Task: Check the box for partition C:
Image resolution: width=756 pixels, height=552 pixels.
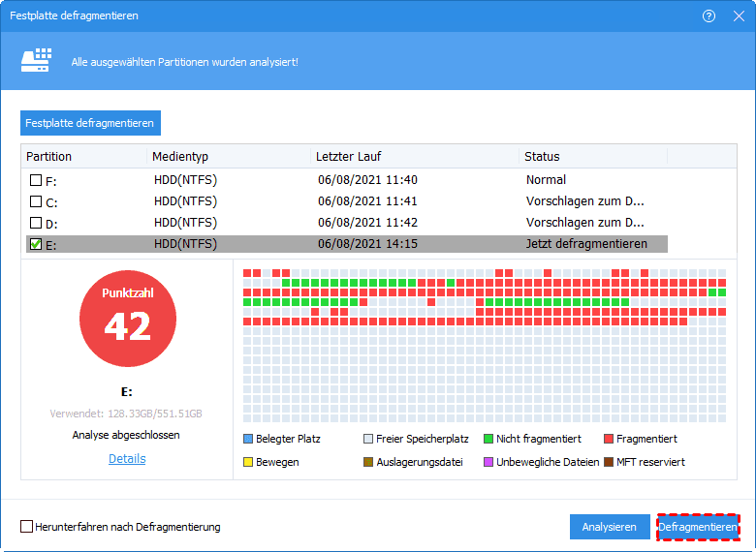Action: 36,201
